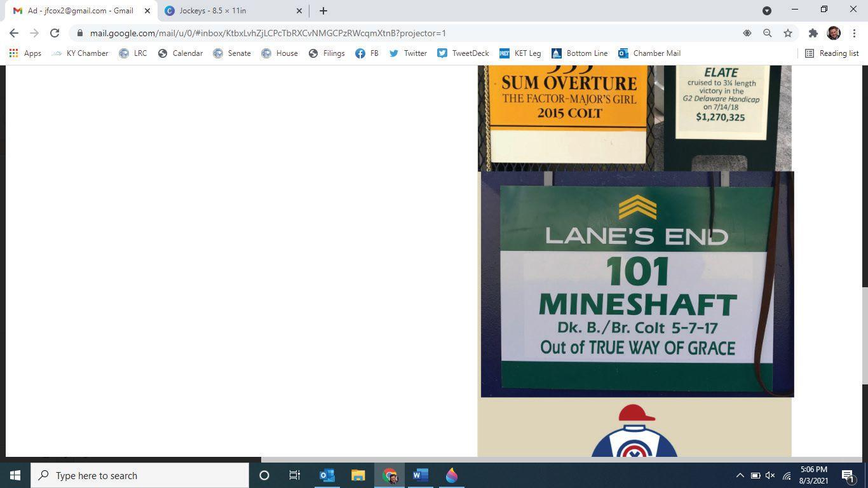This screenshot has width=868, height=488.
Task: Switch to the Jockeys 8.5 × 11in tab
Action: (x=233, y=11)
